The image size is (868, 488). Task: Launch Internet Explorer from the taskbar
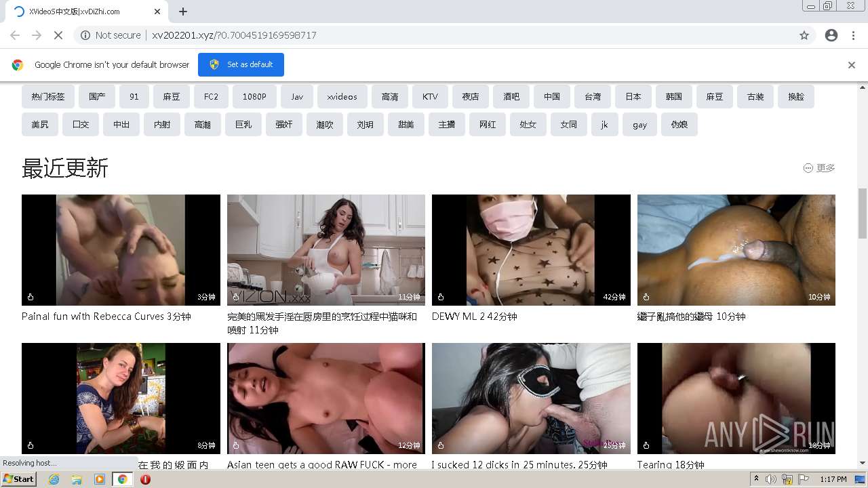tap(54, 479)
